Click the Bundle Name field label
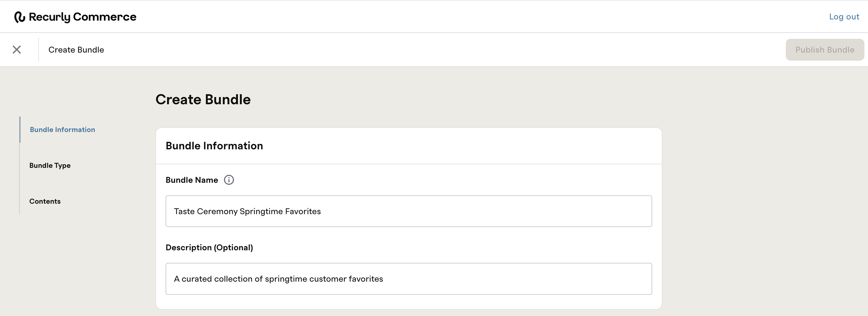 coord(192,180)
